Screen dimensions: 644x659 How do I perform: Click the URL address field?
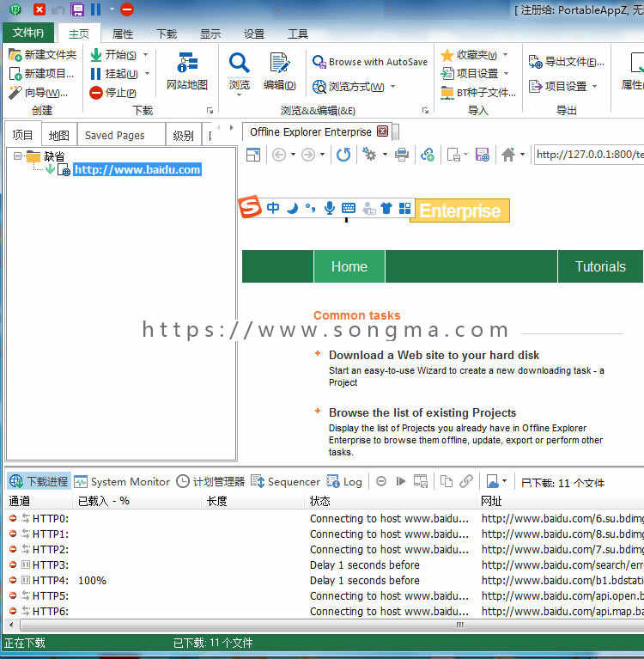click(x=589, y=155)
